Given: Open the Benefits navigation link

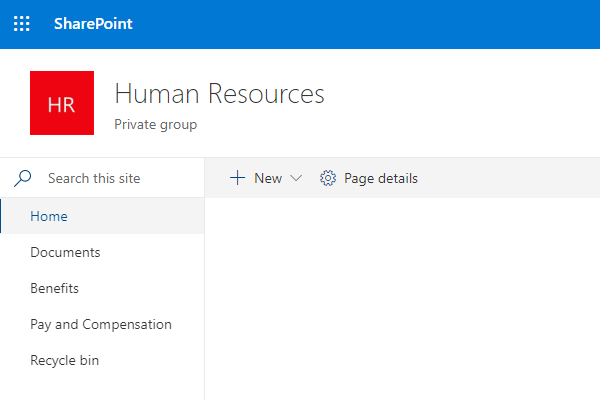Looking at the screenshot, I should (x=54, y=288).
